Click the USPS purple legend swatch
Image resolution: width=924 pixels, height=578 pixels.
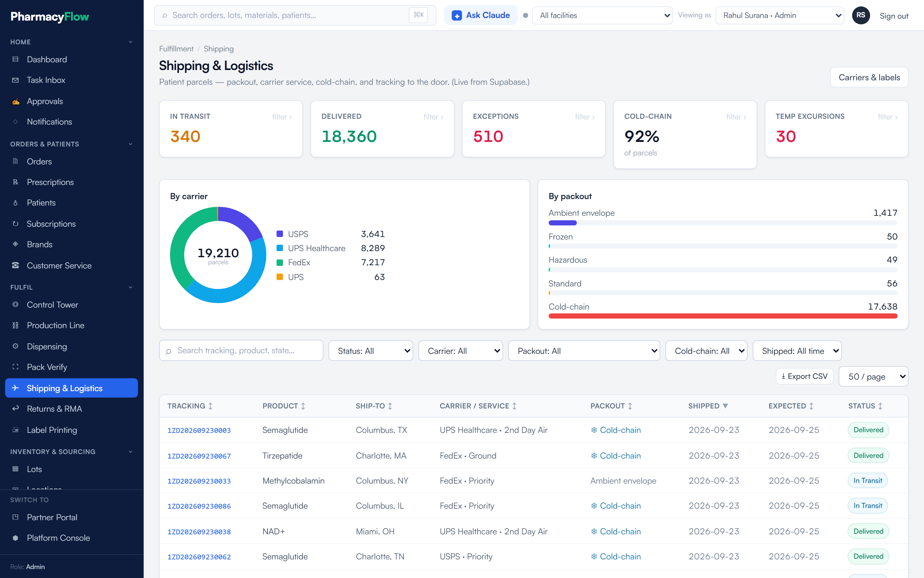tap(280, 233)
